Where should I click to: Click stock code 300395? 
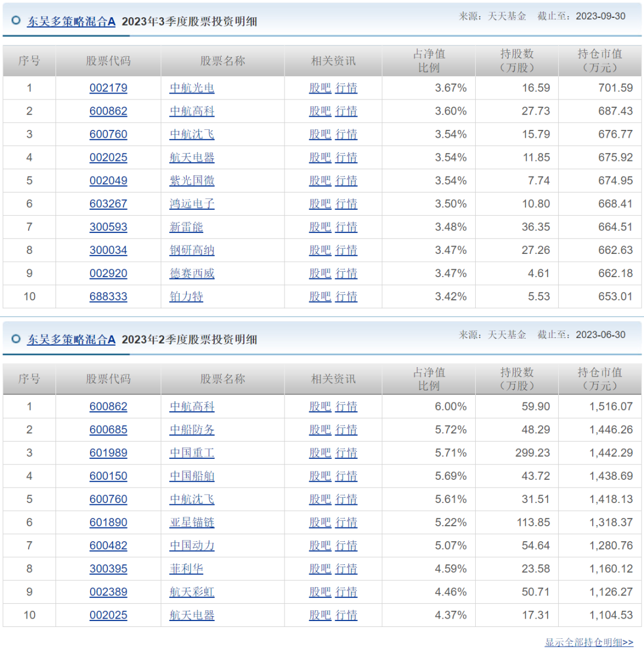(x=109, y=569)
